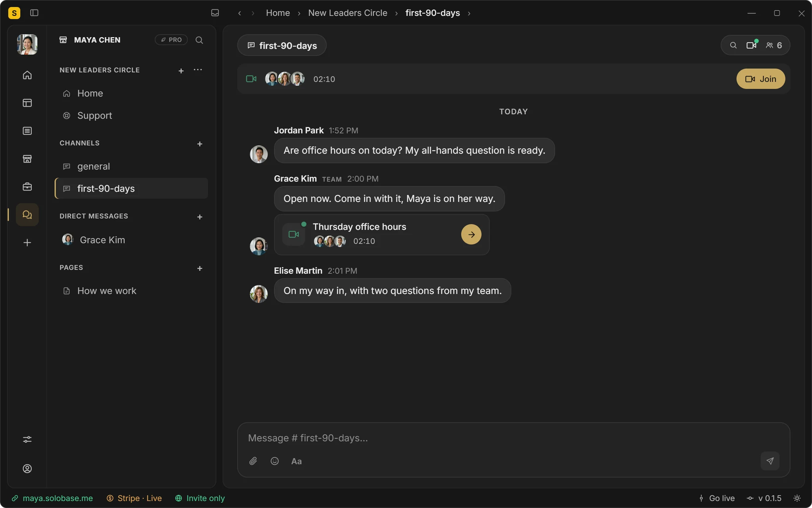Go back with the left chevron

(x=239, y=13)
